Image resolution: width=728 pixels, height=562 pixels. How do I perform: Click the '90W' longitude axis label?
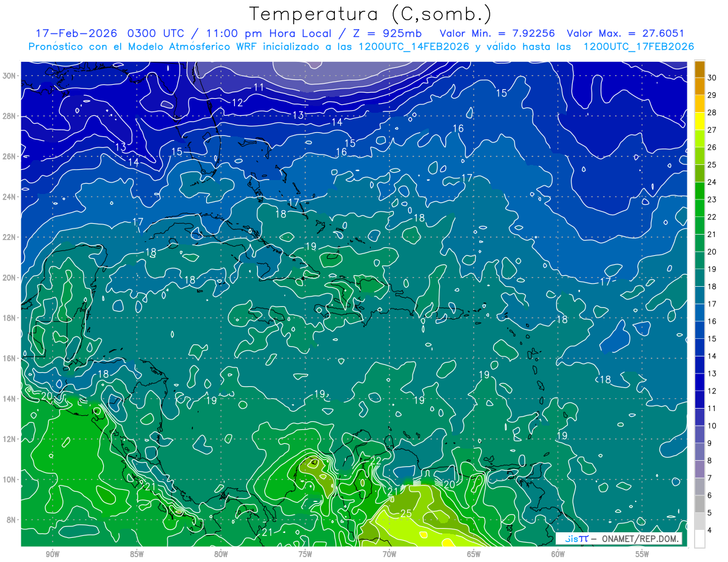tap(52, 554)
